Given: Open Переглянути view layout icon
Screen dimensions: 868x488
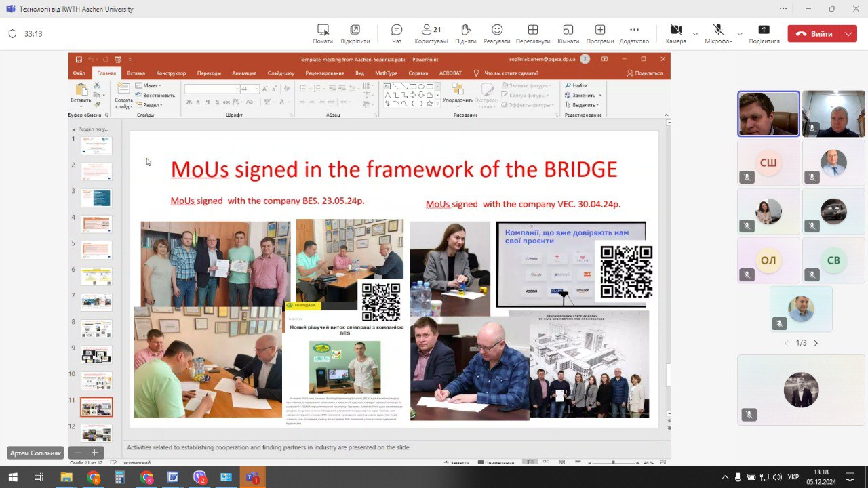Looking at the screenshot, I should (x=533, y=33).
